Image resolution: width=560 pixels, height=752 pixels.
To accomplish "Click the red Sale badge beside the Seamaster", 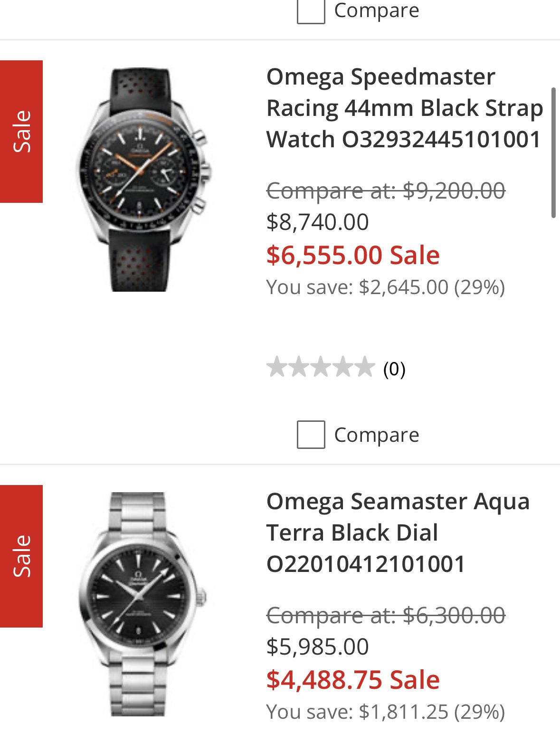I will (x=21, y=556).
